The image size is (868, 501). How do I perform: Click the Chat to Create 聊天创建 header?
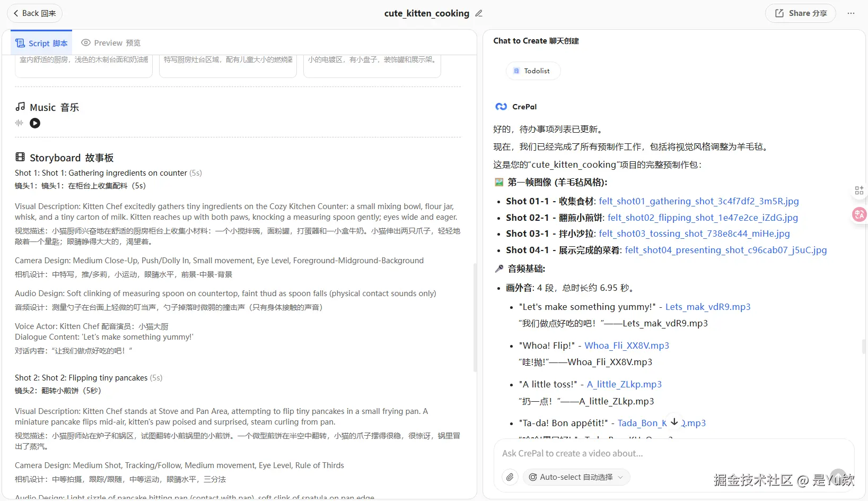click(x=536, y=41)
